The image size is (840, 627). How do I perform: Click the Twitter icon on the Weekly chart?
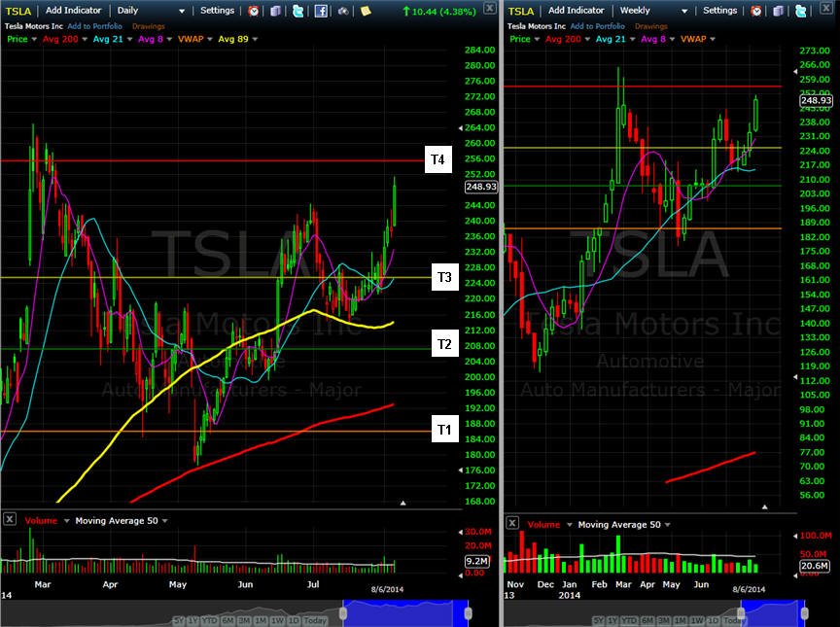[x=801, y=11]
